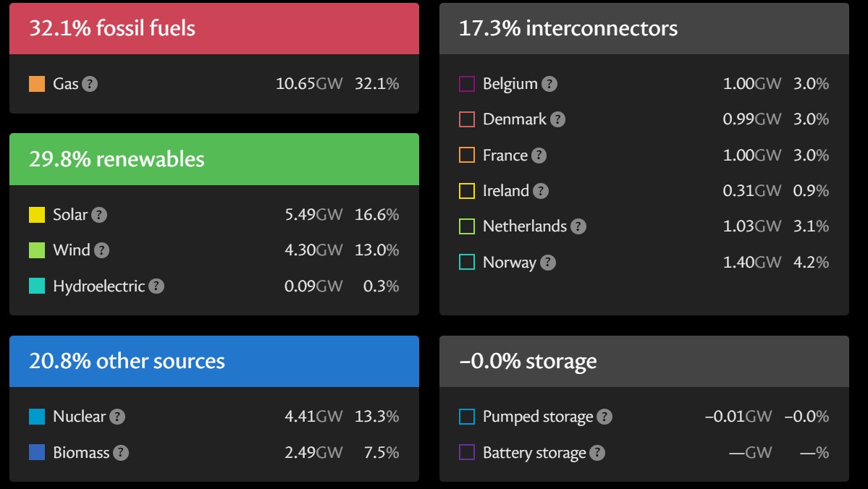868x489 pixels.
Task: Click the Nuclear question mark icon
Action: (x=117, y=417)
